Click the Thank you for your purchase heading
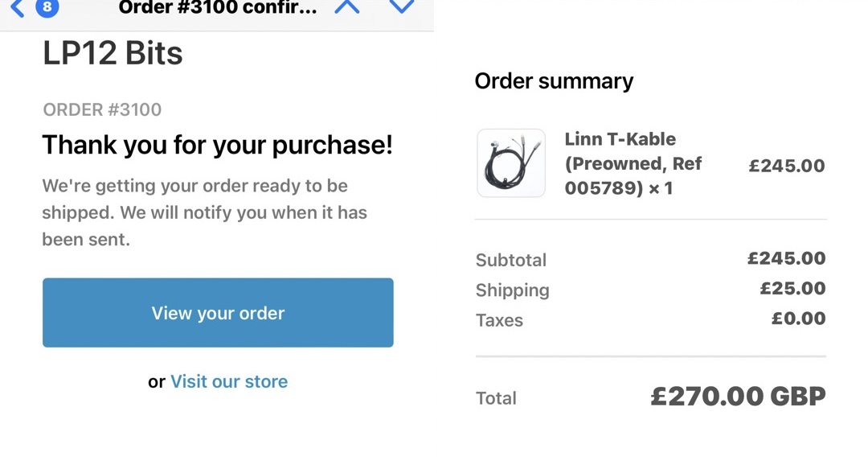 pos(217,146)
